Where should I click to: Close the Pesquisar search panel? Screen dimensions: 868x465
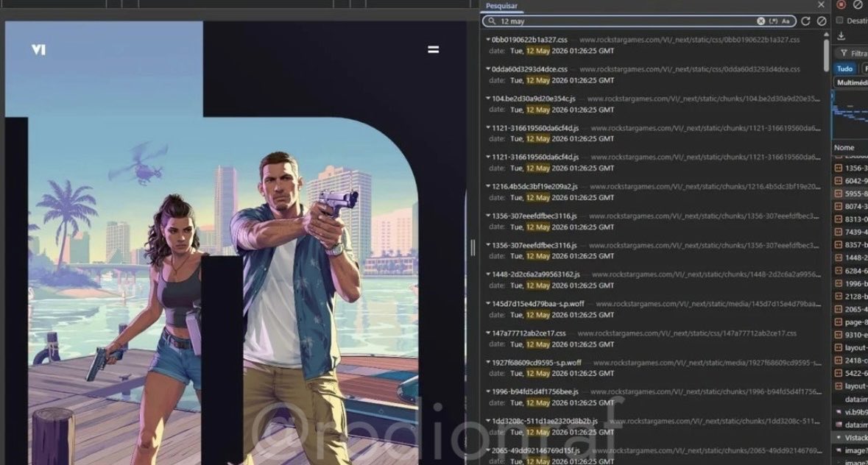tap(821, 5)
